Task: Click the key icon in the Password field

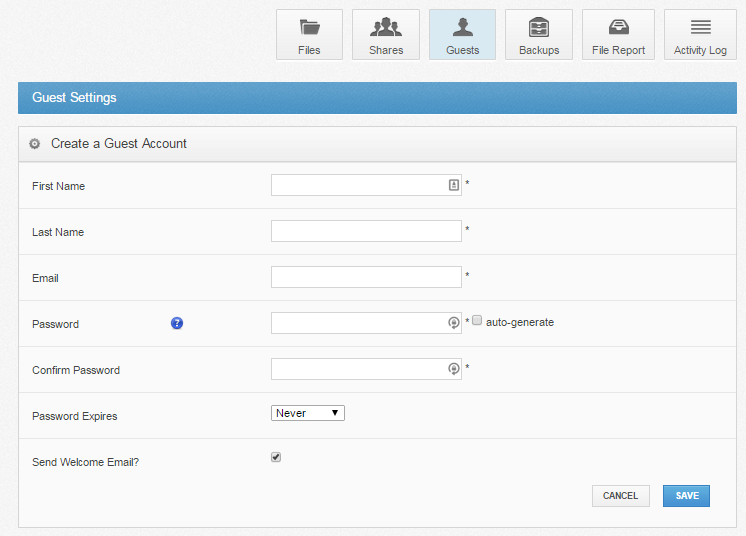Action: (x=454, y=323)
